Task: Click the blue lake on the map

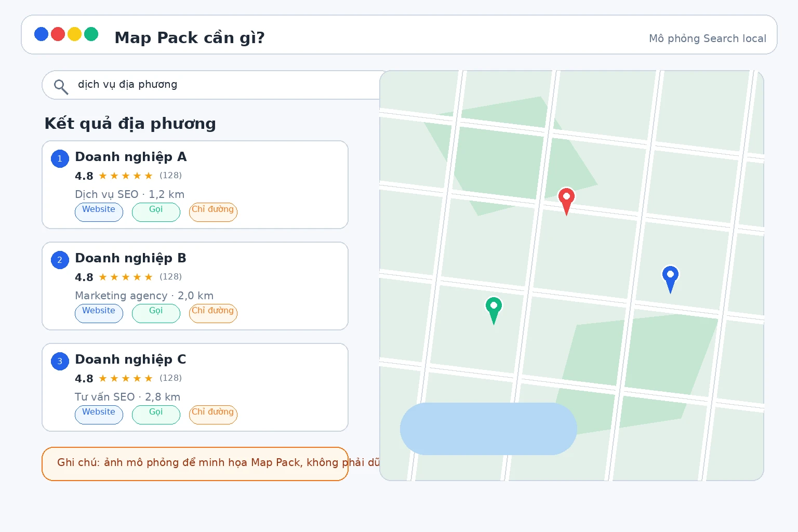Action: coord(488,429)
